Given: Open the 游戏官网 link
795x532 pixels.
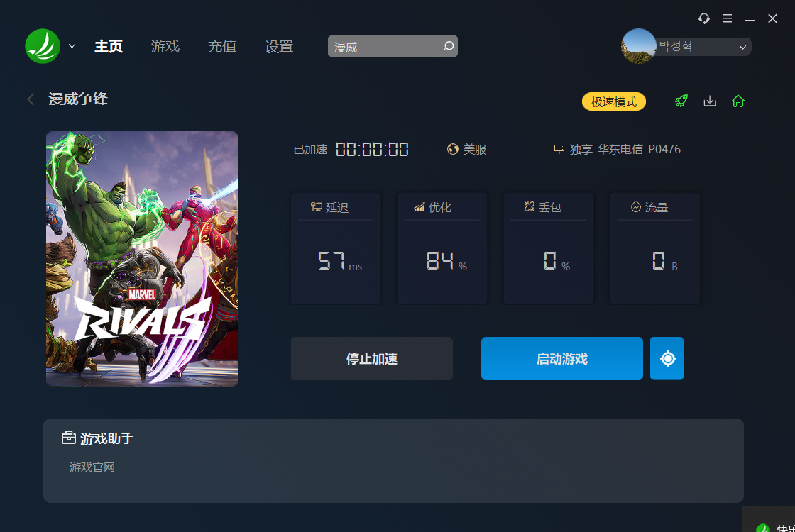Looking at the screenshot, I should 92,467.
